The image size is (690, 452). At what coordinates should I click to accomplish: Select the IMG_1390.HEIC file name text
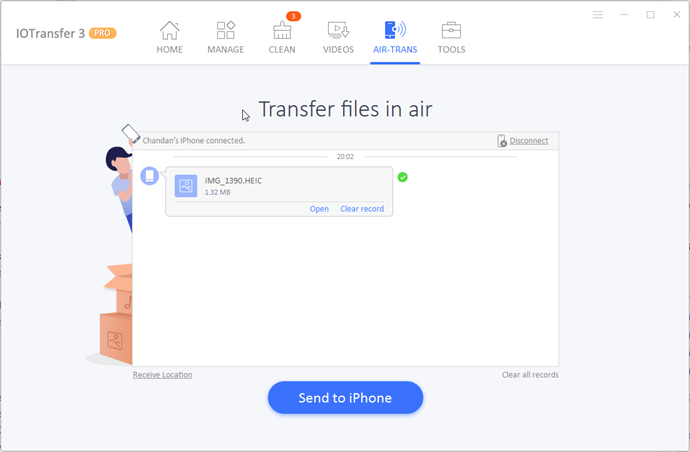(x=233, y=180)
